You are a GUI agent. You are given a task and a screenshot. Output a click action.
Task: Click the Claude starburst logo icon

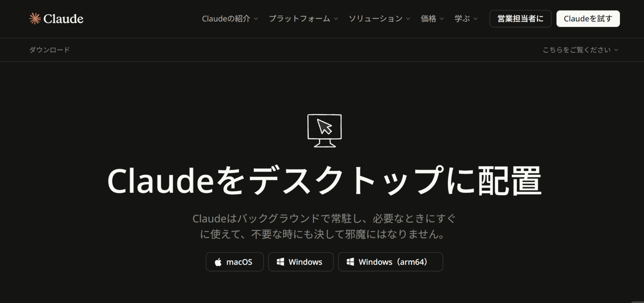35,19
